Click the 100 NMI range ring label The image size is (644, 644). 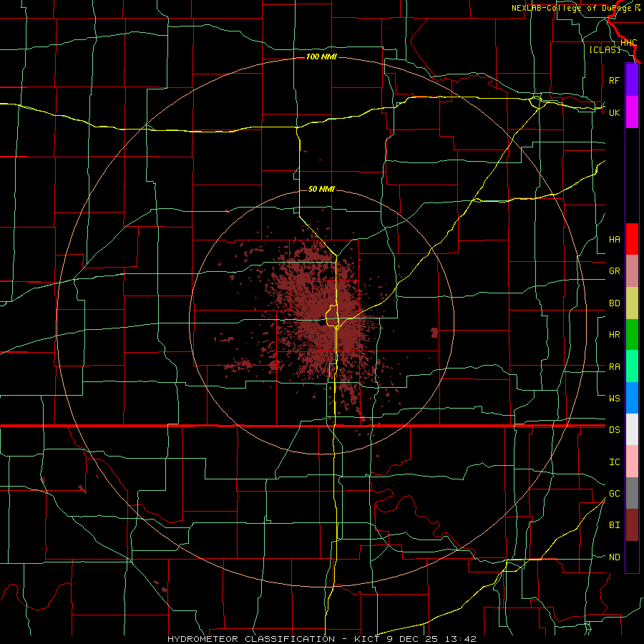coord(321,57)
